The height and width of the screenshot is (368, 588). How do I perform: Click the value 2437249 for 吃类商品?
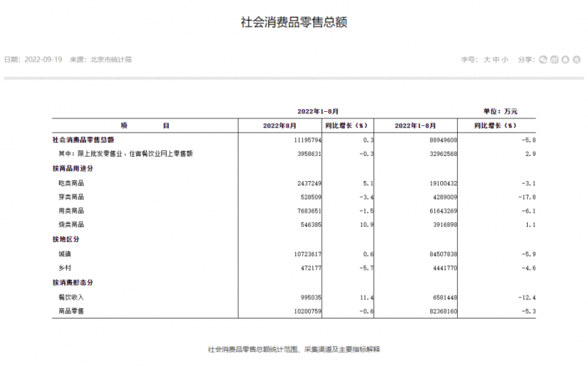pyautogui.click(x=309, y=183)
